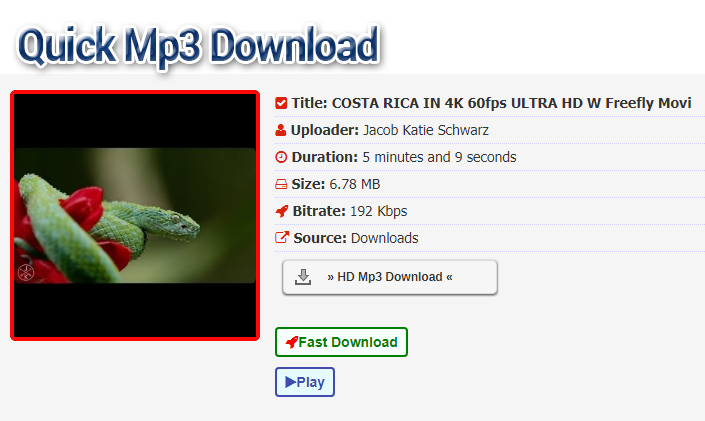Click the 192 Kbps bitrate value
Screen dimensions: 705x421
pyautogui.click(x=379, y=211)
